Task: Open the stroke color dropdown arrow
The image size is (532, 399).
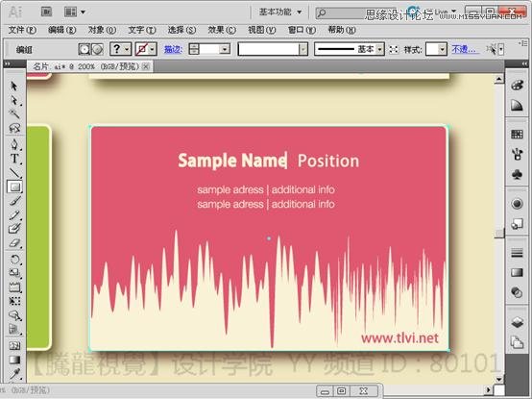Action: point(153,50)
